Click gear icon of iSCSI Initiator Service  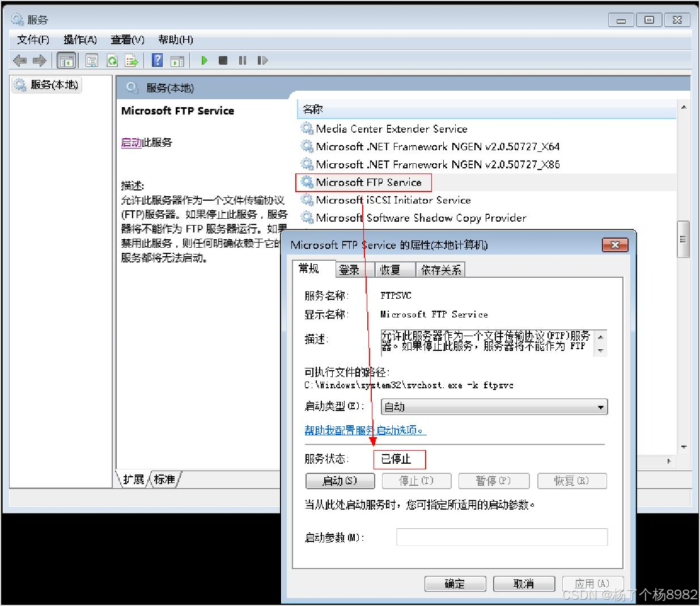(307, 200)
